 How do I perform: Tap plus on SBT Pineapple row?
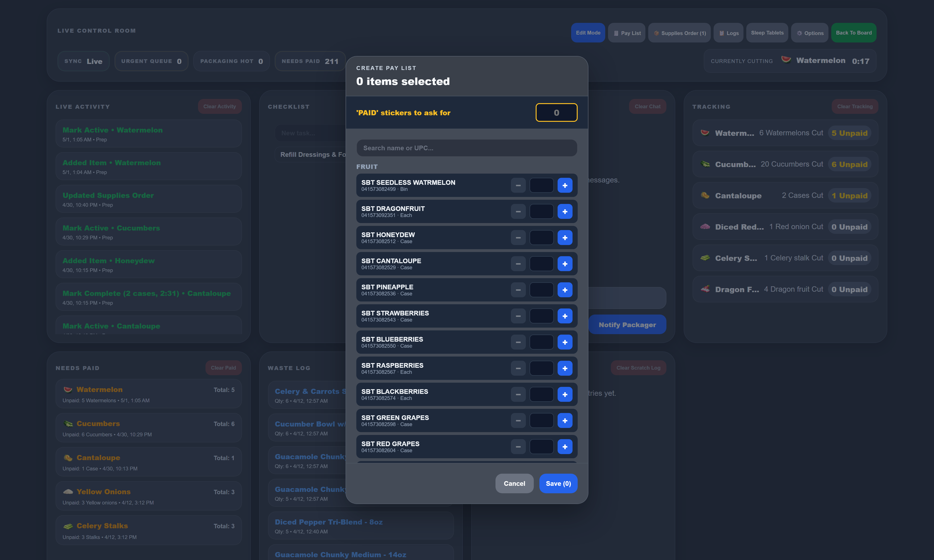pyautogui.click(x=565, y=290)
